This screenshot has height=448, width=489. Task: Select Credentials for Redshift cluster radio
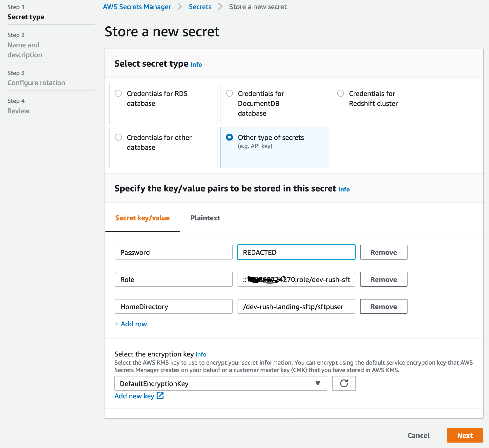[341, 93]
